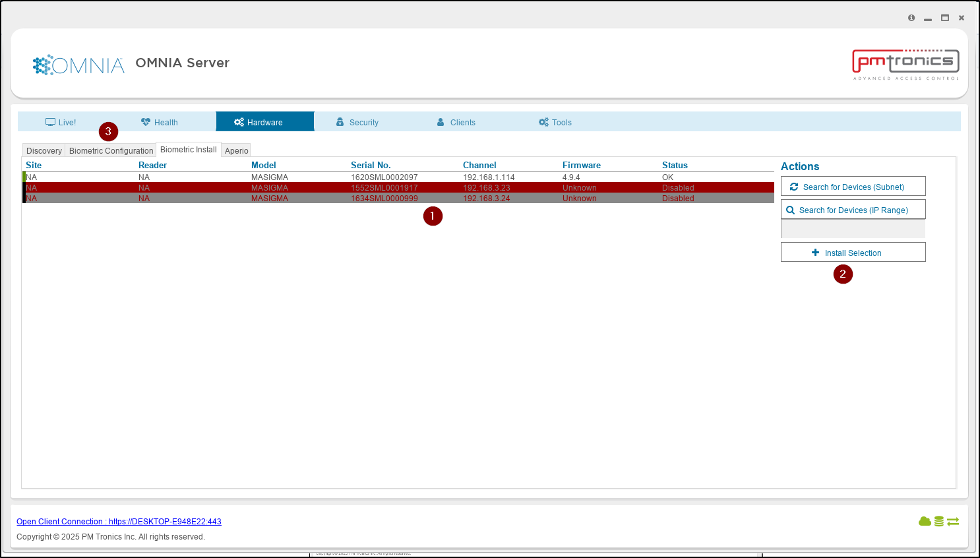The image size is (980, 558).
Task: Click Unknown firmware in 192.168.3.23 row
Action: (x=580, y=187)
